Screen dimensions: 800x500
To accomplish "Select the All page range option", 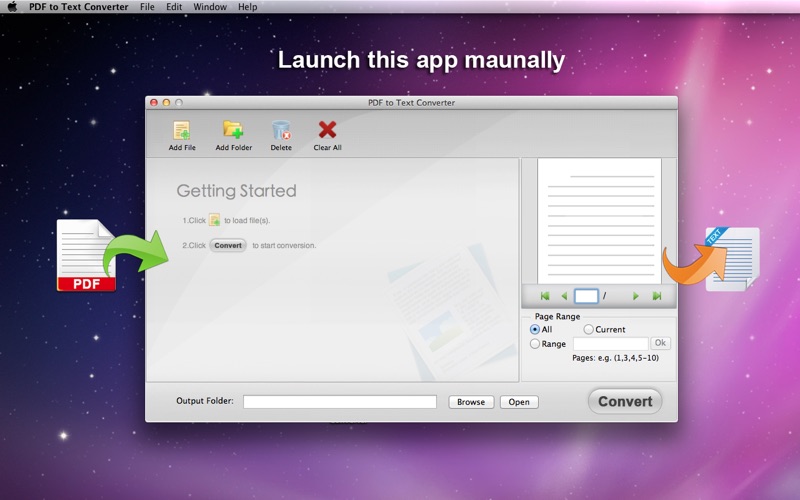I will click(x=535, y=330).
